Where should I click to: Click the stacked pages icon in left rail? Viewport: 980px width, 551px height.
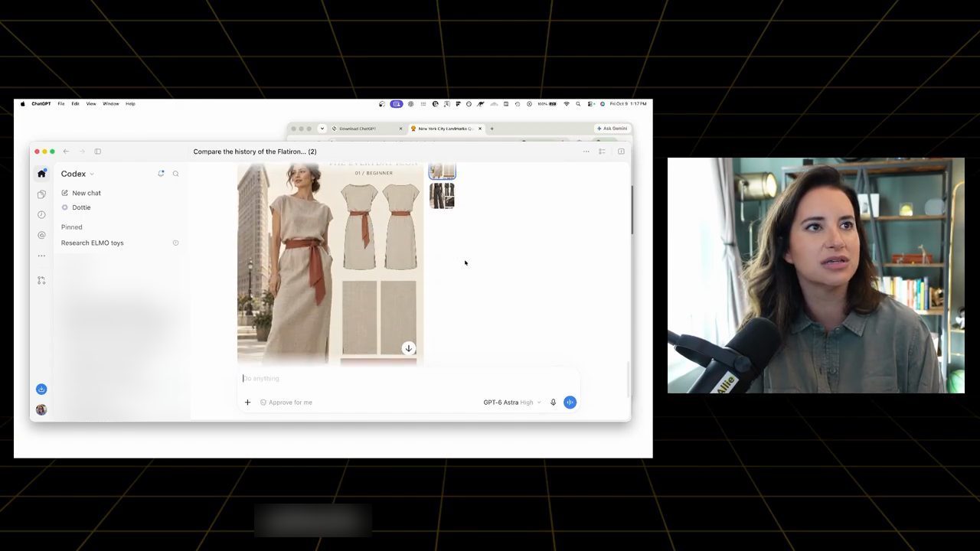click(x=41, y=194)
